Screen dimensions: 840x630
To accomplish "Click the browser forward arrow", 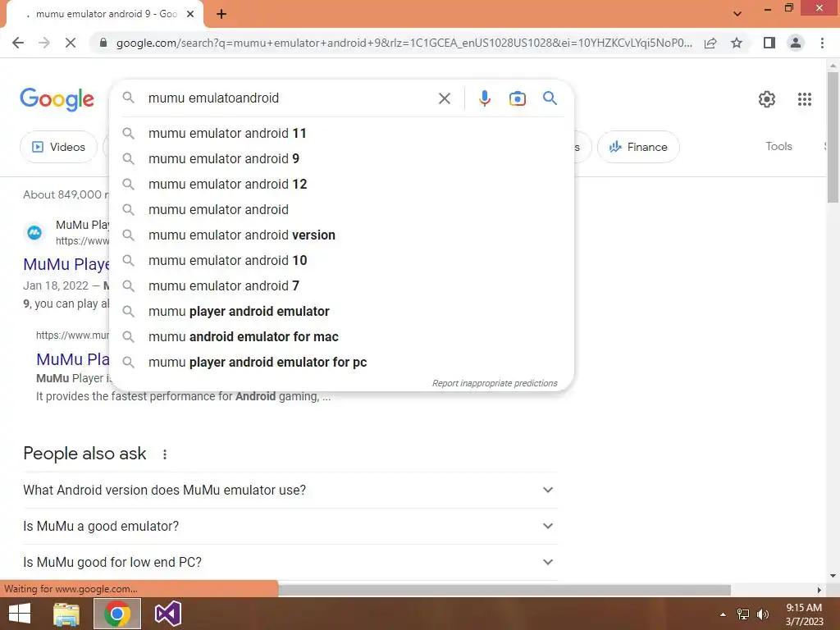I will pyautogui.click(x=44, y=43).
